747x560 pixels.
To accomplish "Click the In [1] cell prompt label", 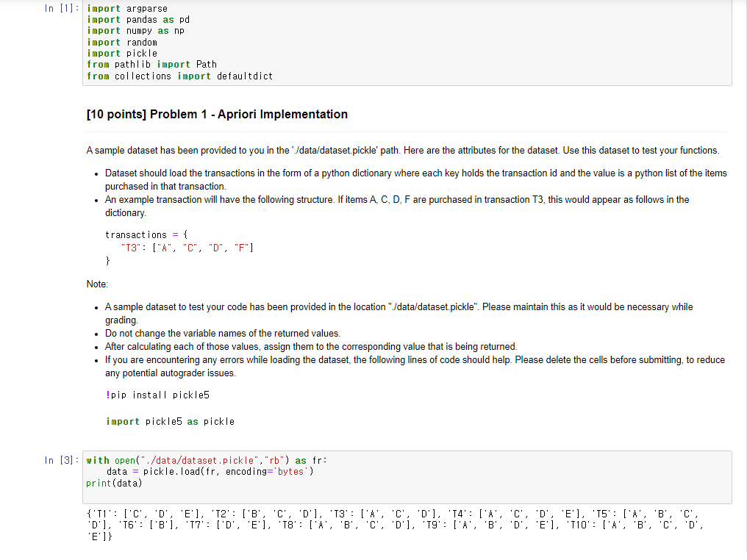I will (61, 9).
